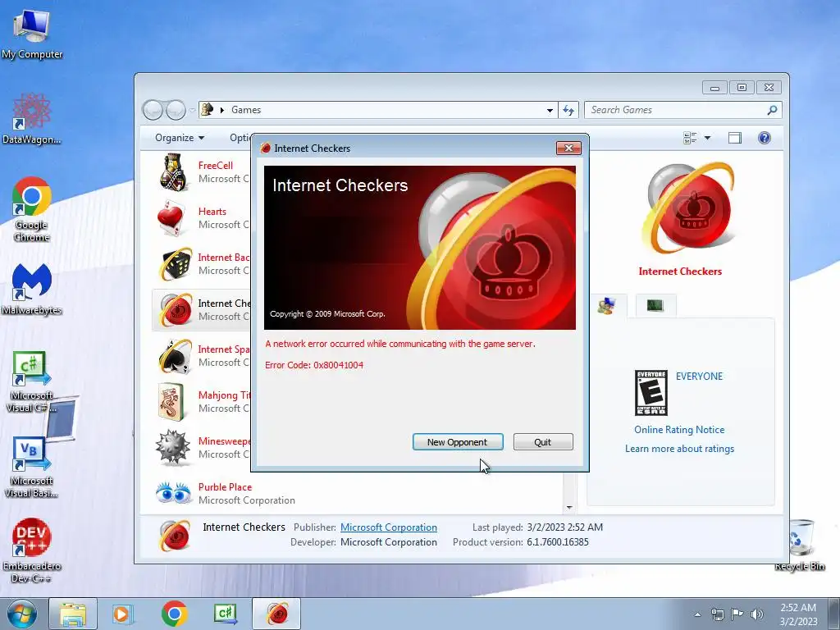The width and height of the screenshot is (840, 630).
Task: Open Malwarebytes desktop shortcut
Action: click(x=32, y=290)
